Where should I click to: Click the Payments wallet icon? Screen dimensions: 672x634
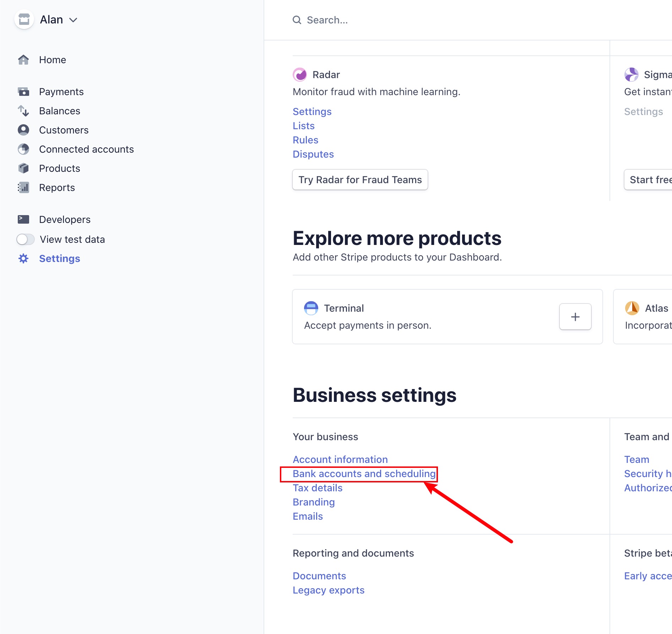coord(23,92)
